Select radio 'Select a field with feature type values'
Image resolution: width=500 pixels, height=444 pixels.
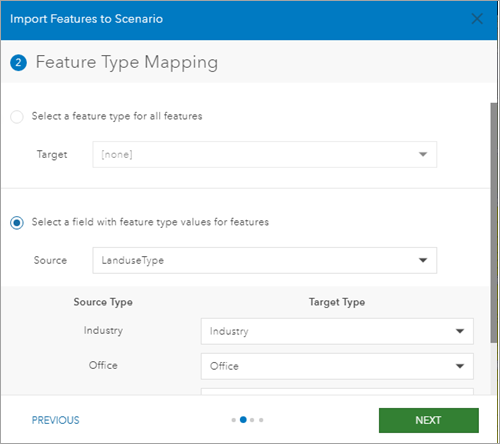click(17, 223)
